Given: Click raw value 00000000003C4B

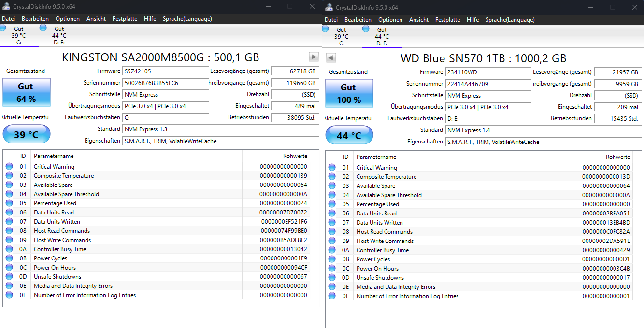Looking at the screenshot, I should tap(606, 269).
